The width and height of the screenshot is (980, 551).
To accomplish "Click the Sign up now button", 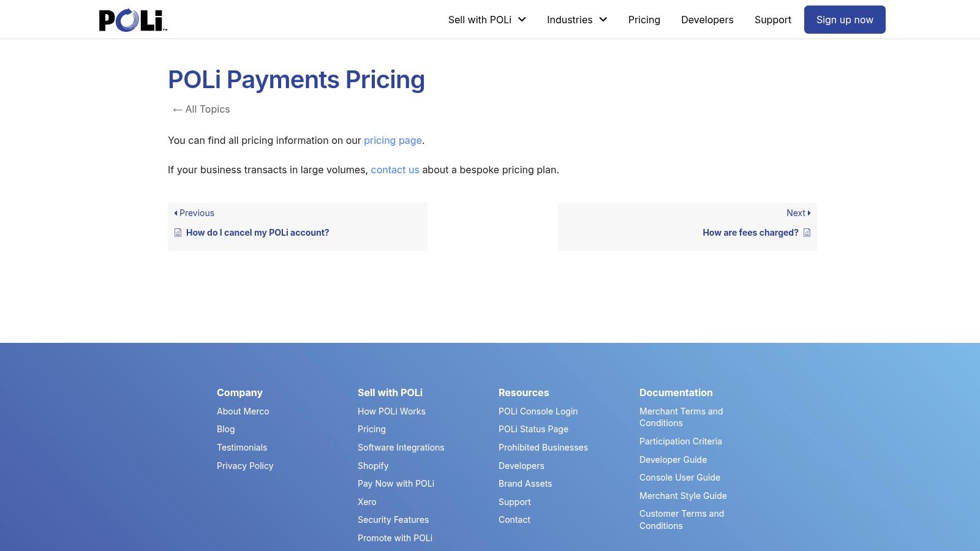I will tap(845, 20).
